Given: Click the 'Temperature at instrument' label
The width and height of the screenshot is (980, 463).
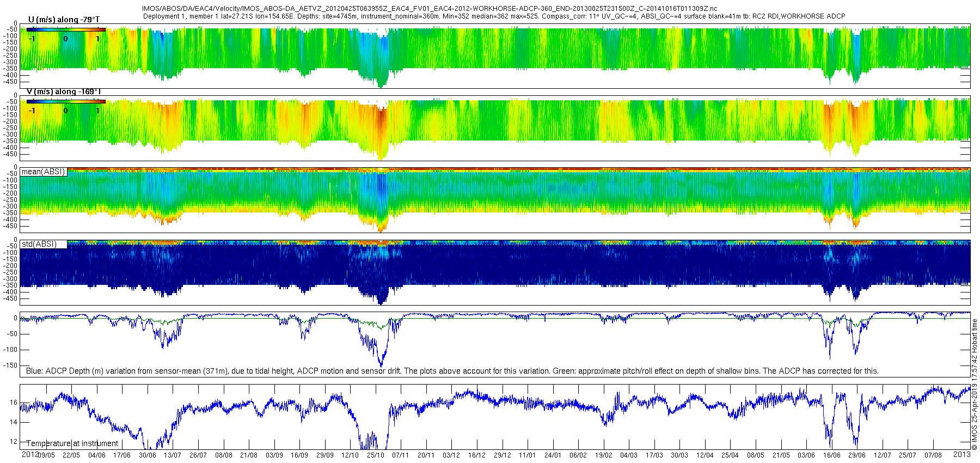Looking at the screenshot, I should tap(72, 443).
